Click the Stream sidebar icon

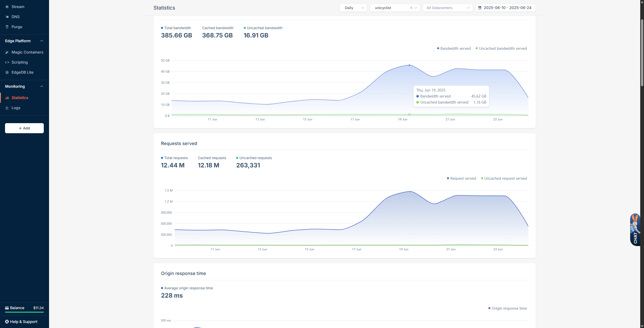[x=7, y=7]
